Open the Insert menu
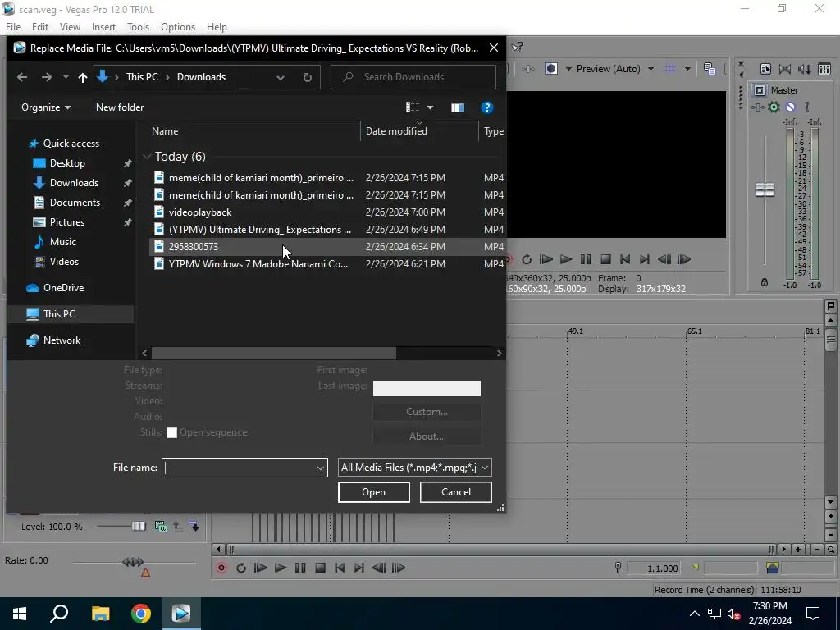Image resolution: width=840 pixels, height=630 pixels. (x=103, y=27)
